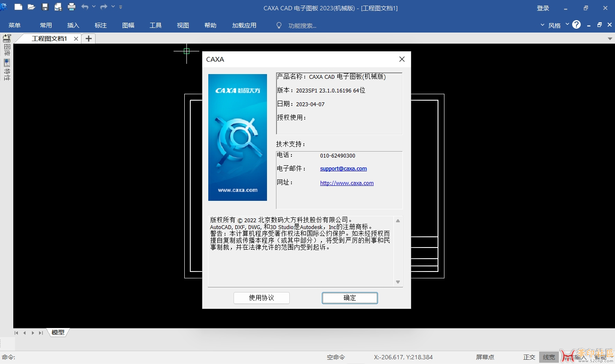Expand the document tab list arrow at right
Screen dimensions: 615x364
click(610, 39)
